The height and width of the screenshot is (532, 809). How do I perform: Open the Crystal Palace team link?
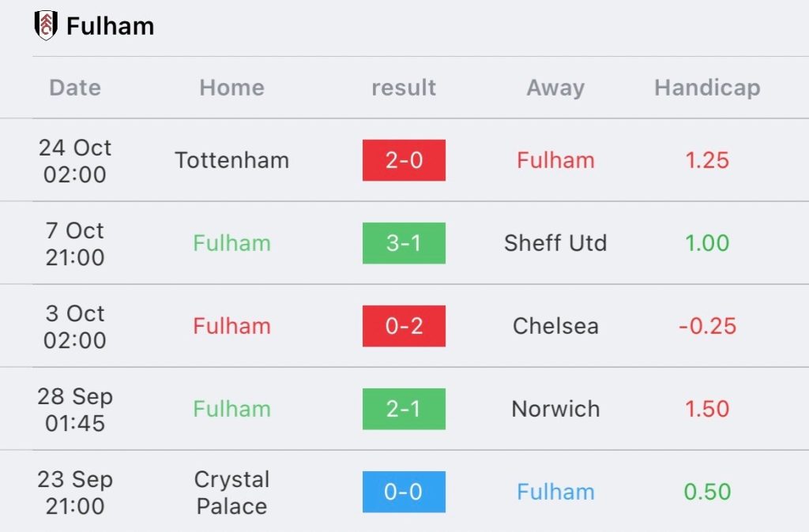(x=232, y=493)
